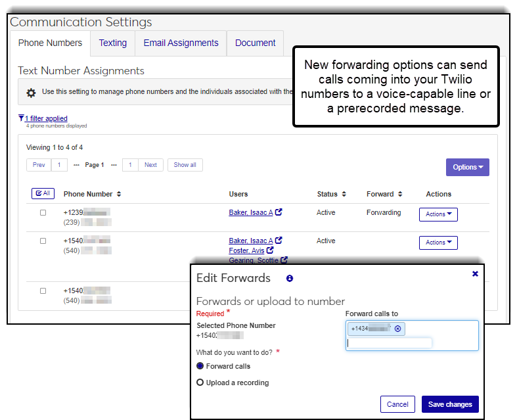The image size is (517, 420).
Task: Click the Save changes button
Action: (x=450, y=404)
